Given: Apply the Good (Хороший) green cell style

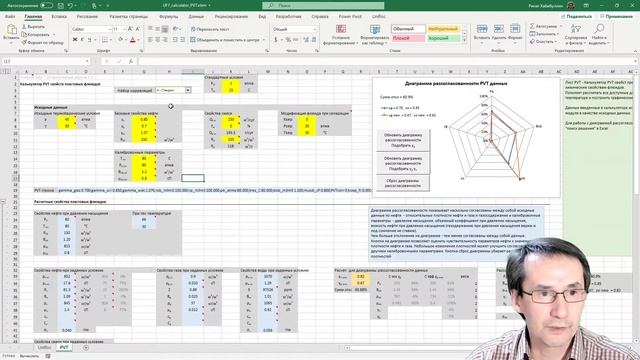Looking at the screenshot, I should coord(443,38).
